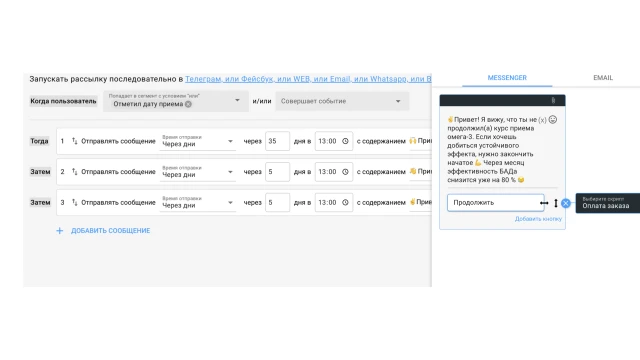Click the days field showing 35

click(277, 141)
